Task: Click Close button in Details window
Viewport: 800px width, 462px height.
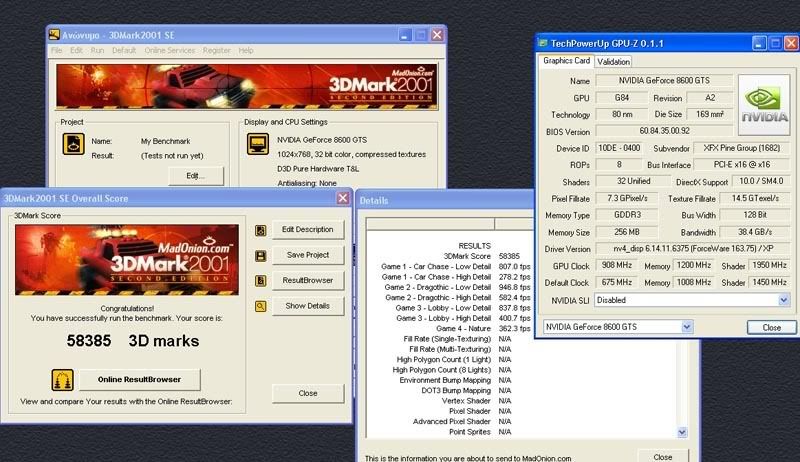Action: click(x=663, y=456)
